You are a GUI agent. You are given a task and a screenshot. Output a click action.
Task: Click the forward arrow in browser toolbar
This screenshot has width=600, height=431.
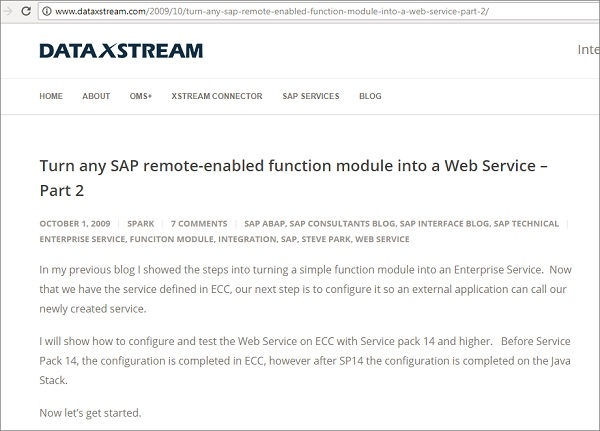[x=7, y=11]
